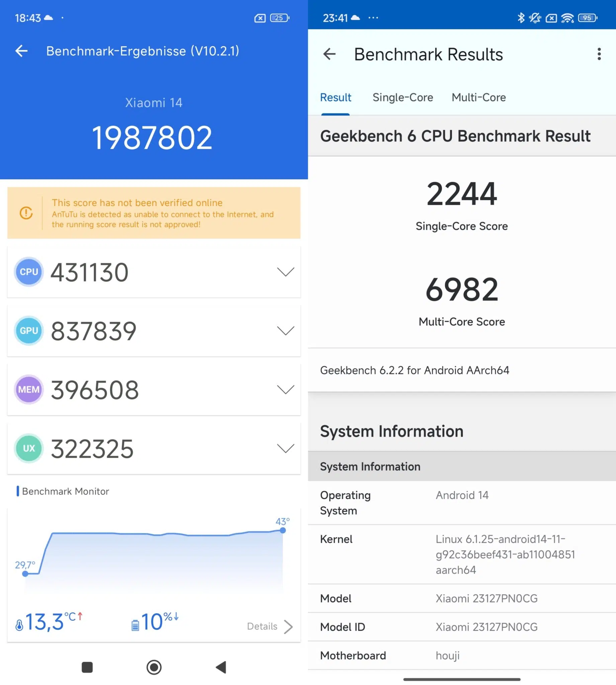This screenshot has height=685, width=616.
Task: Switch to the Multi-Core tab
Action: point(478,97)
